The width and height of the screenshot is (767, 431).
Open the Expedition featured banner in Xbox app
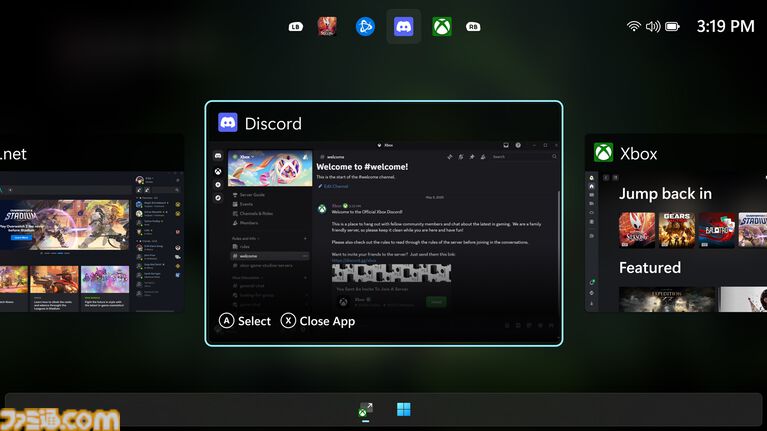click(667, 299)
